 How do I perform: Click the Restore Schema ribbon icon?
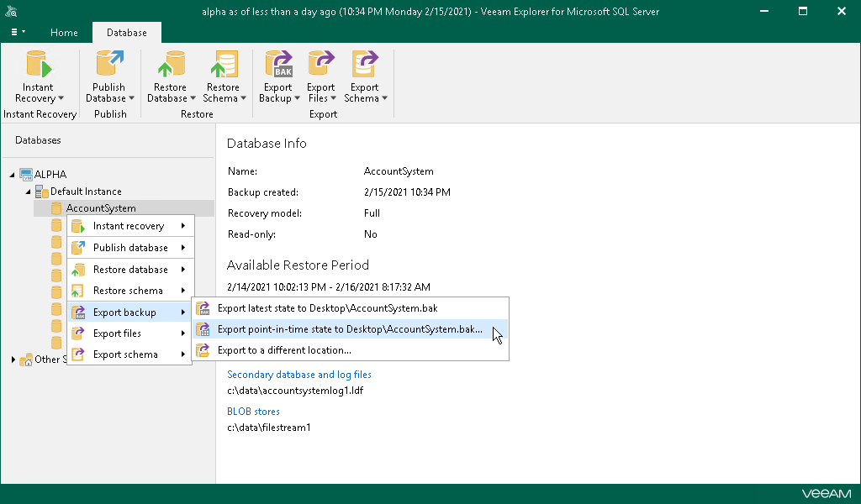tap(224, 64)
